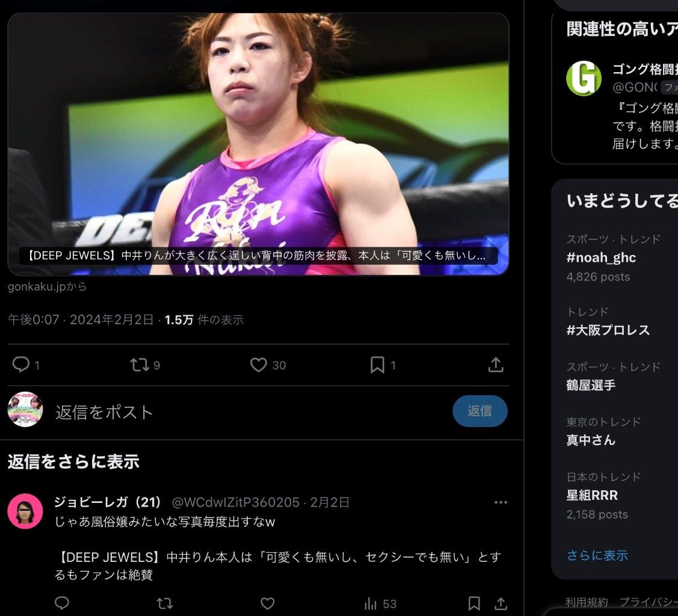Open the 星組RRR trend

614,496
